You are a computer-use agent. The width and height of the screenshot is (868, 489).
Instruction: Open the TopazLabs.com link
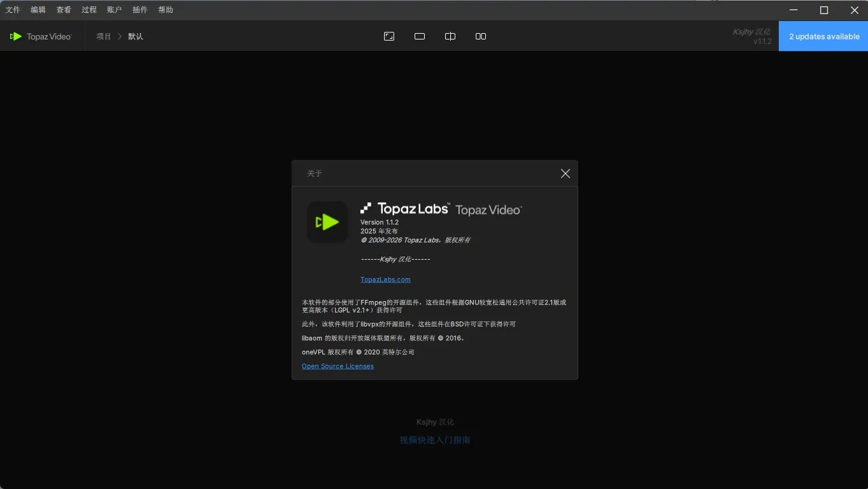tap(385, 279)
